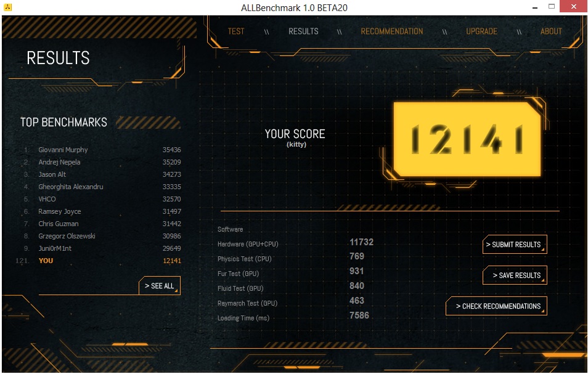The height and width of the screenshot is (374, 588).
Task: Click the fur test value 931
Action: (x=357, y=271)
